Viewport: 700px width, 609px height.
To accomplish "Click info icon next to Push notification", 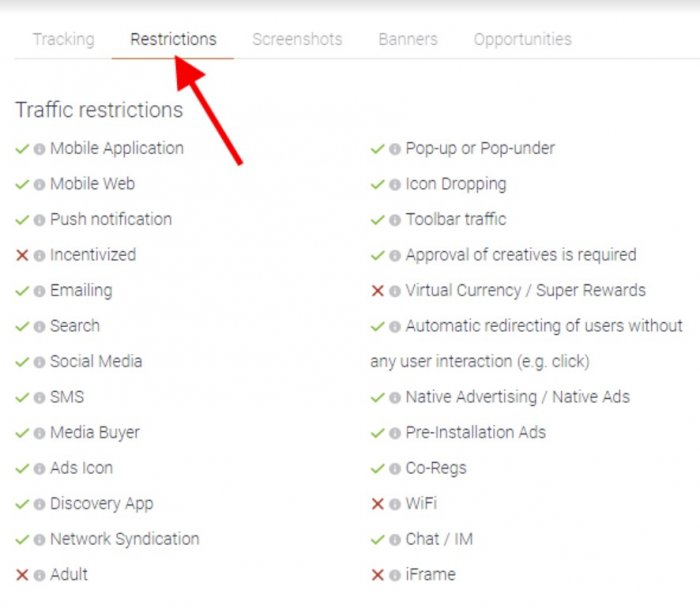I will [x=39, y=220].
